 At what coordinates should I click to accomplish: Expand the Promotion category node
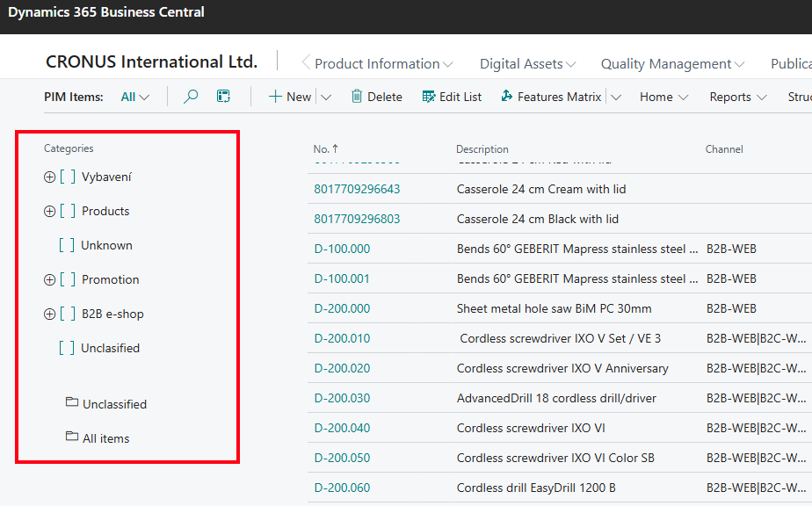click(x=49, y=280)
